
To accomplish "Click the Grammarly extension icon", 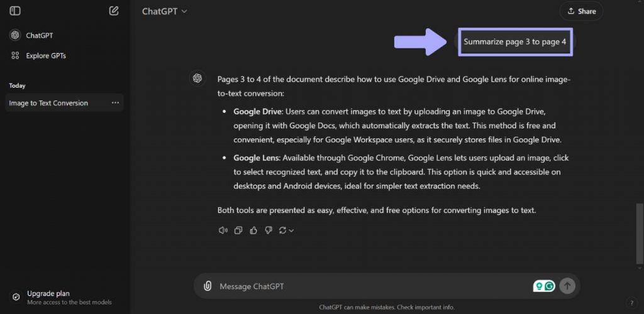I will (x=544, y=286).
